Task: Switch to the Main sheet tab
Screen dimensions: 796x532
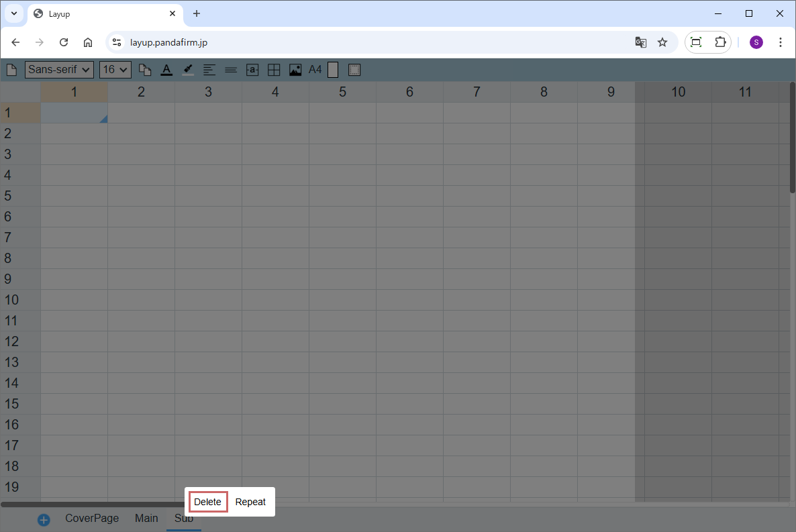Action: click(146, 519)
